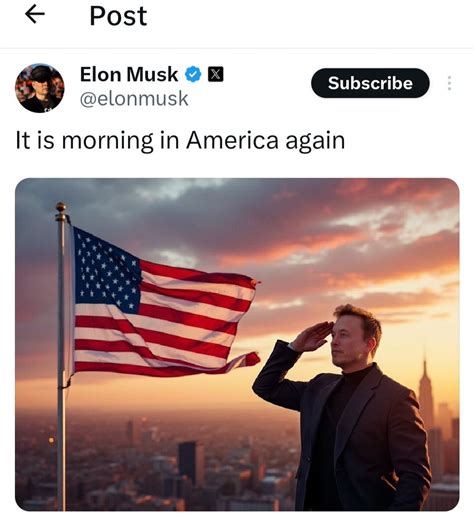Click the Post header title
This screenshot has width=474, height=527.
click(118, 16)
